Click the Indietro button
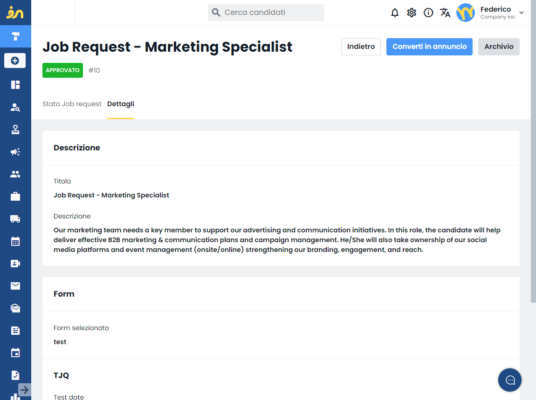 [361, 46]
